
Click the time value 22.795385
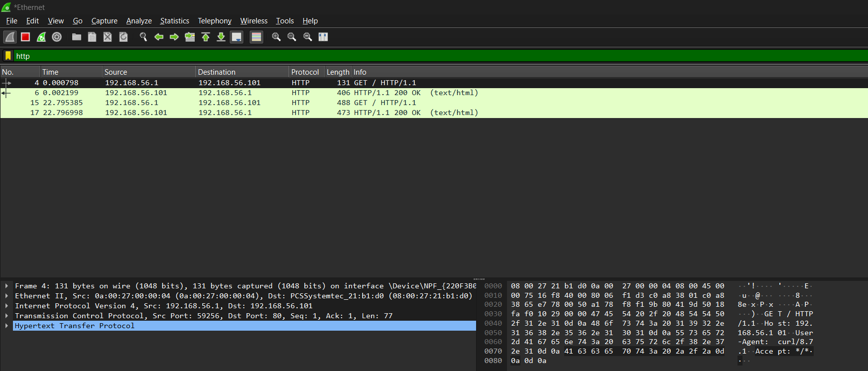[x=63, y=103]
